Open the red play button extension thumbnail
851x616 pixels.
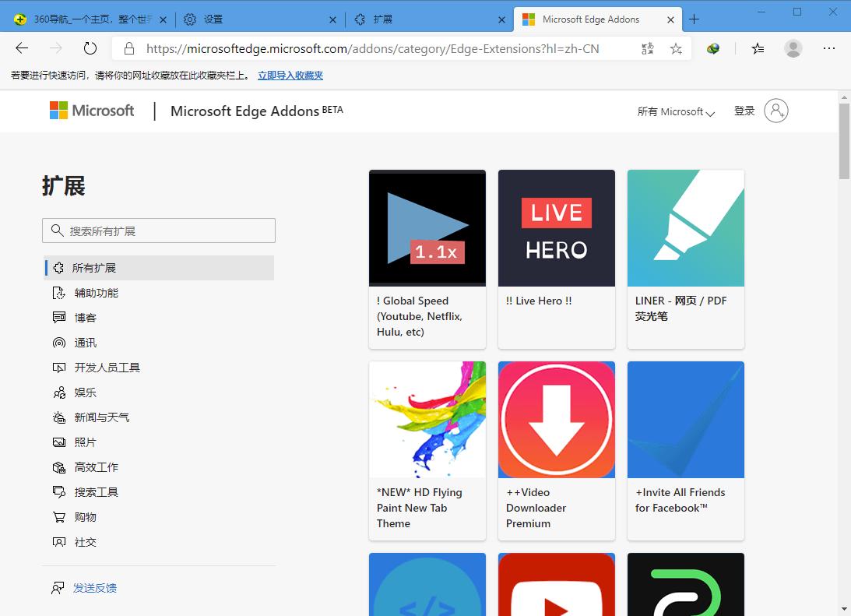[x=556, y=585]
